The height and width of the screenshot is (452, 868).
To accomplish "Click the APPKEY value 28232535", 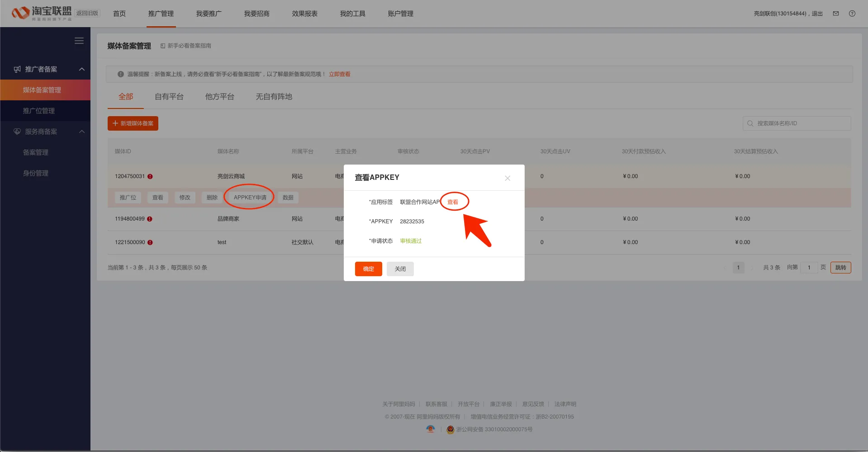I will [412, 221].
